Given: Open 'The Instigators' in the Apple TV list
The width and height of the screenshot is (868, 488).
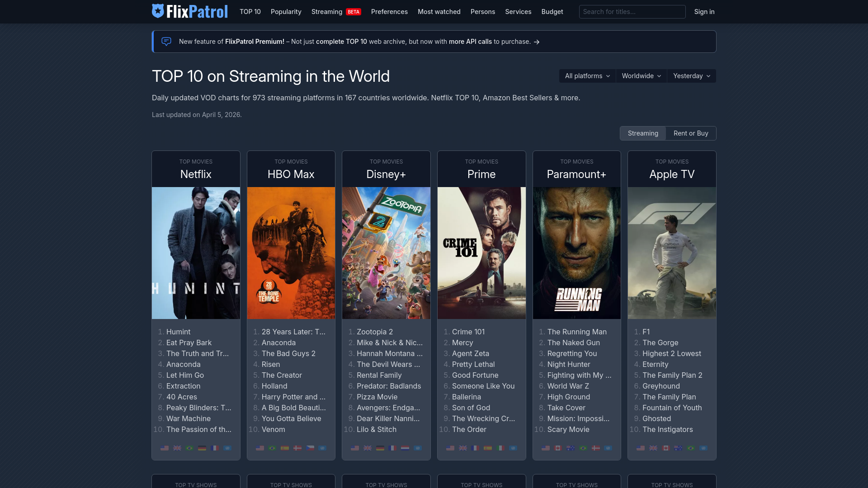Looking at the screenshot, I should (x=668, y=430).
